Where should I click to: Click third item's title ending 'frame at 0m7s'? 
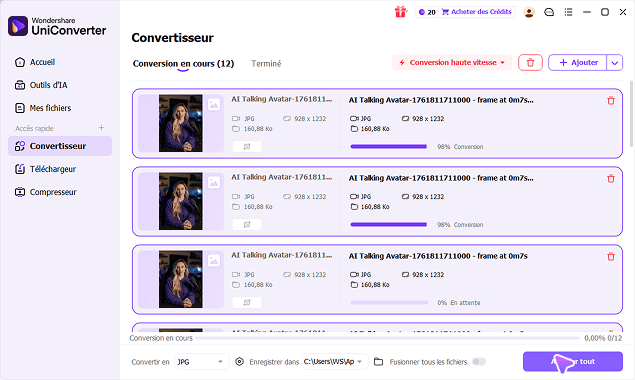pos(438,256)
